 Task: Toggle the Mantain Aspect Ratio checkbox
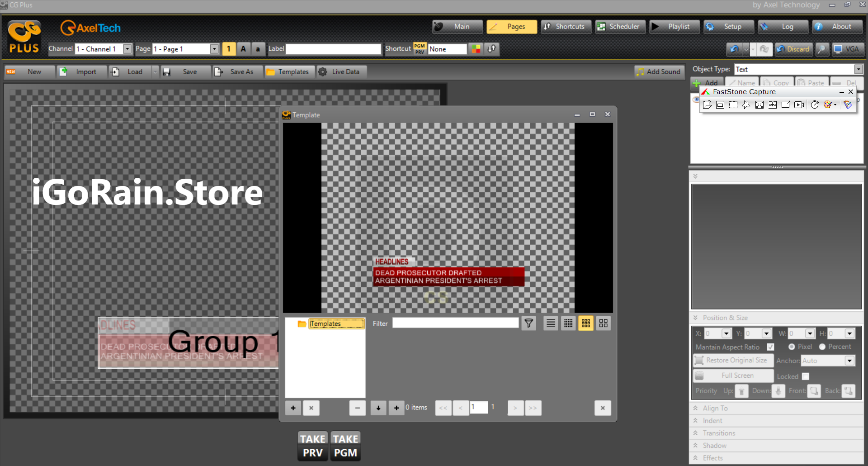click(770, 347)
